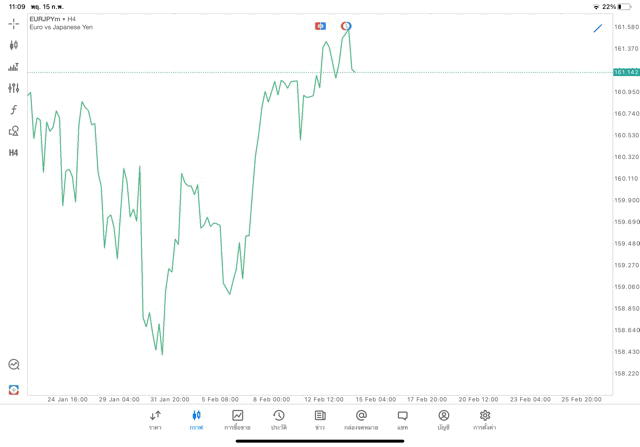Tap the blue diagonal line tool

click(598, 28)
